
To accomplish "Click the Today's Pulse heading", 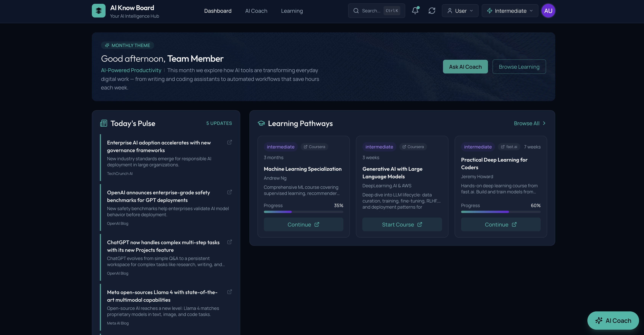I will pyautogui.click(x=133, y=123).
